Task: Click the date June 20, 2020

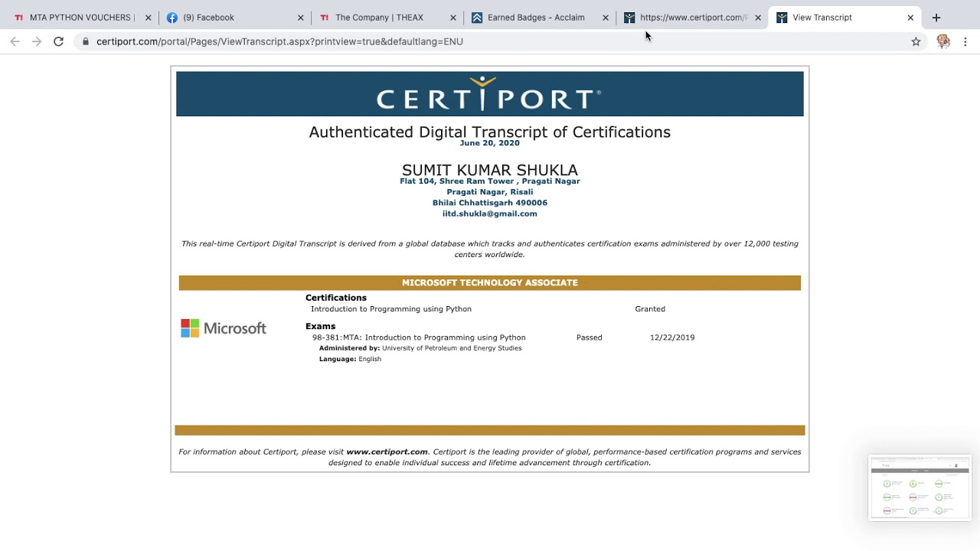Action: (490, 143)
